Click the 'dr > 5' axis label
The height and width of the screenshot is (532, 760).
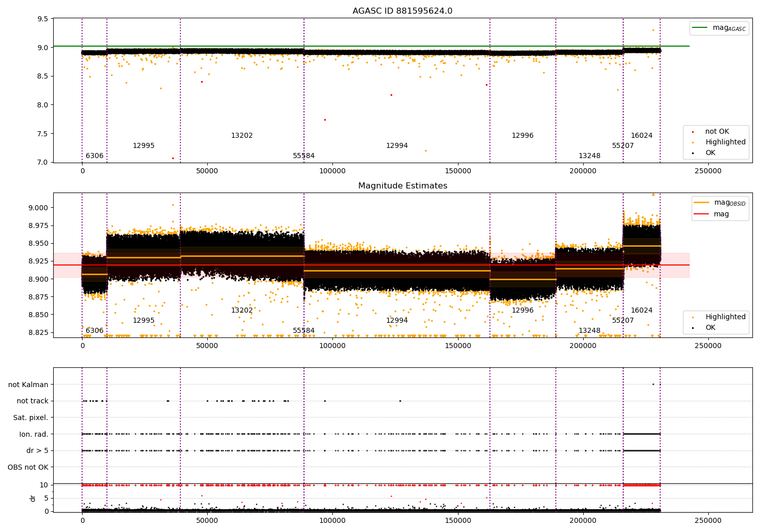point(37,450)
